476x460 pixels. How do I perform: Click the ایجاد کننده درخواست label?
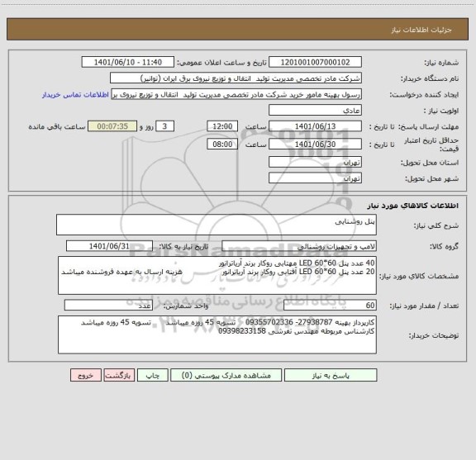[x=425, y=95]
